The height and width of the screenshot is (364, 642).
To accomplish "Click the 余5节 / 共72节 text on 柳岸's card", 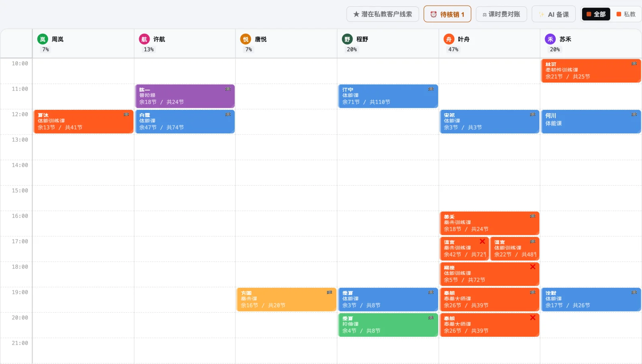I will pos(465,280).
